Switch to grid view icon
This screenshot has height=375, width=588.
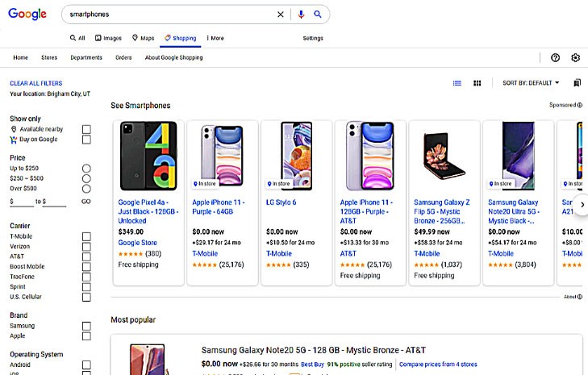click(x=477, y=83)
